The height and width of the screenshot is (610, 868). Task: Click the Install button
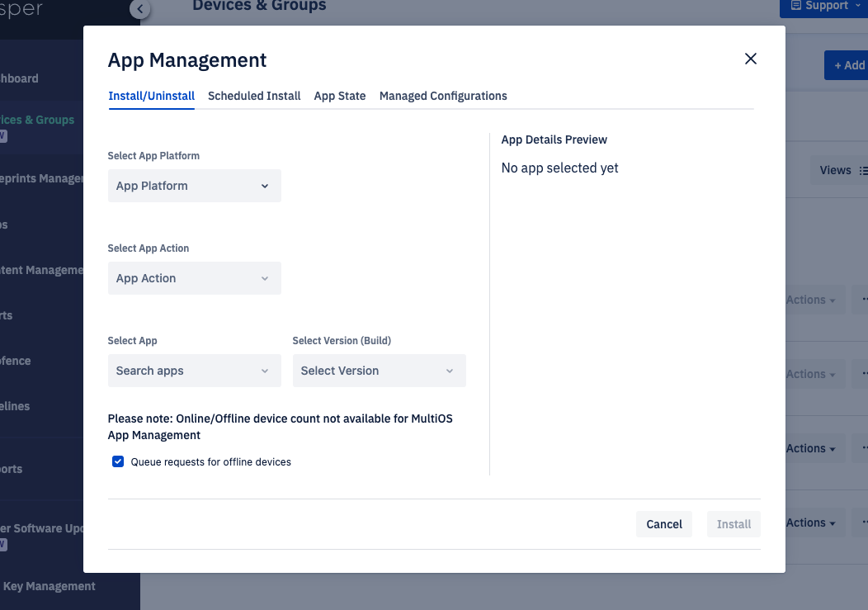tap(734, 524)
